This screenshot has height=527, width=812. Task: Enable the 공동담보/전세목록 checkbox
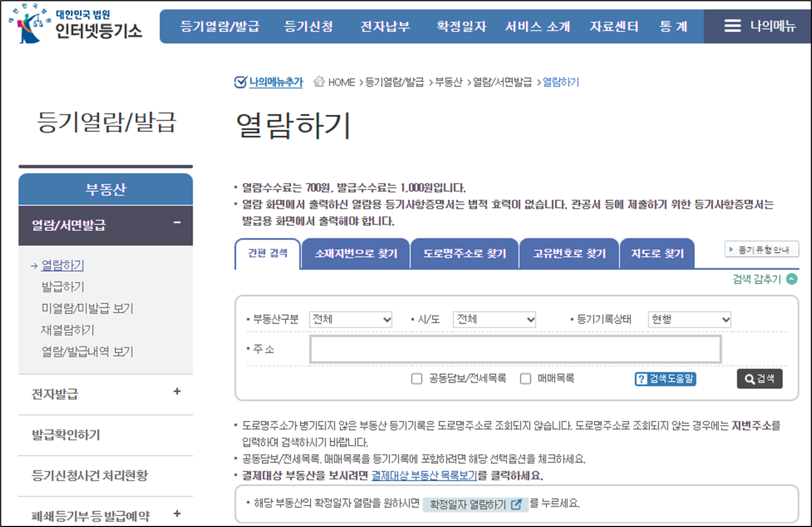pos(417,379)
